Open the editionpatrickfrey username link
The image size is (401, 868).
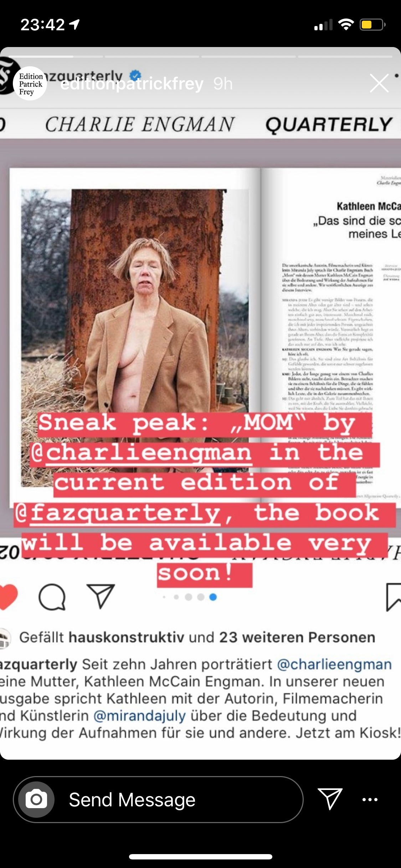pos(132,84)
